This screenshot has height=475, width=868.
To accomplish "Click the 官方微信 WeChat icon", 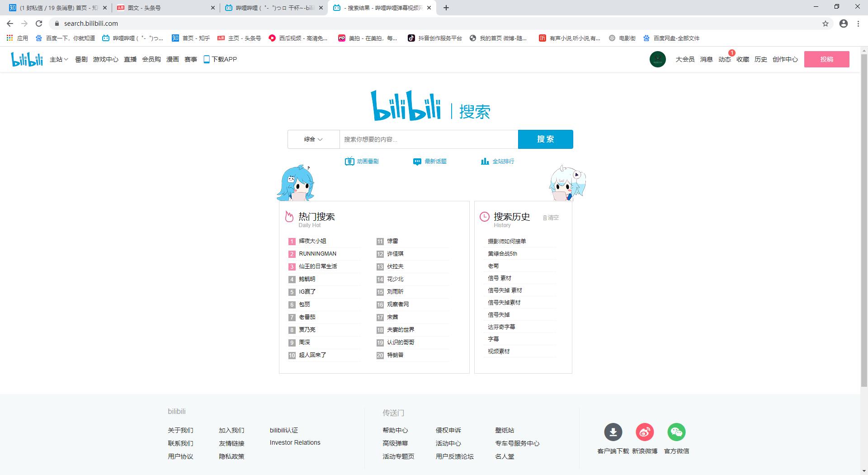I will coord(676,432).
